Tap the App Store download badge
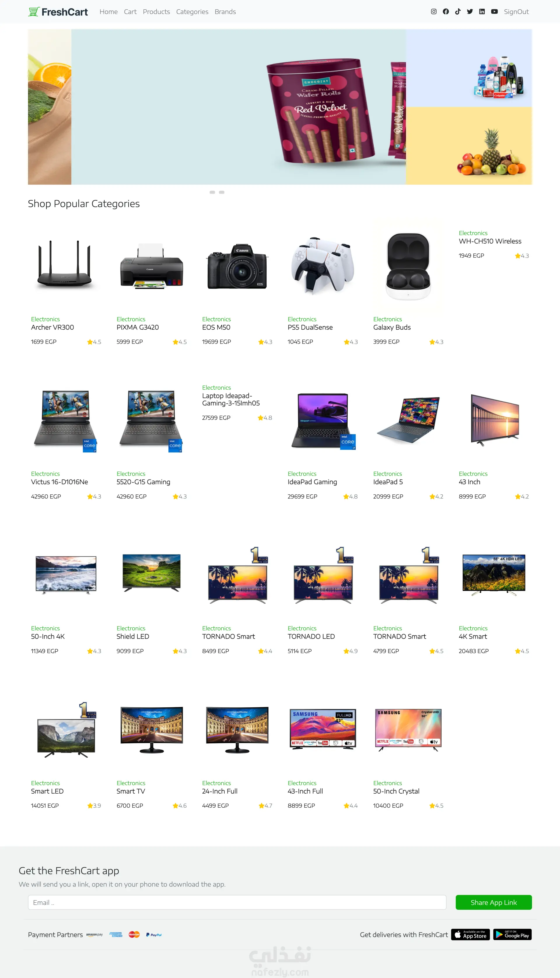This screenshot has height=978, width=560. (x=470, y=934)
